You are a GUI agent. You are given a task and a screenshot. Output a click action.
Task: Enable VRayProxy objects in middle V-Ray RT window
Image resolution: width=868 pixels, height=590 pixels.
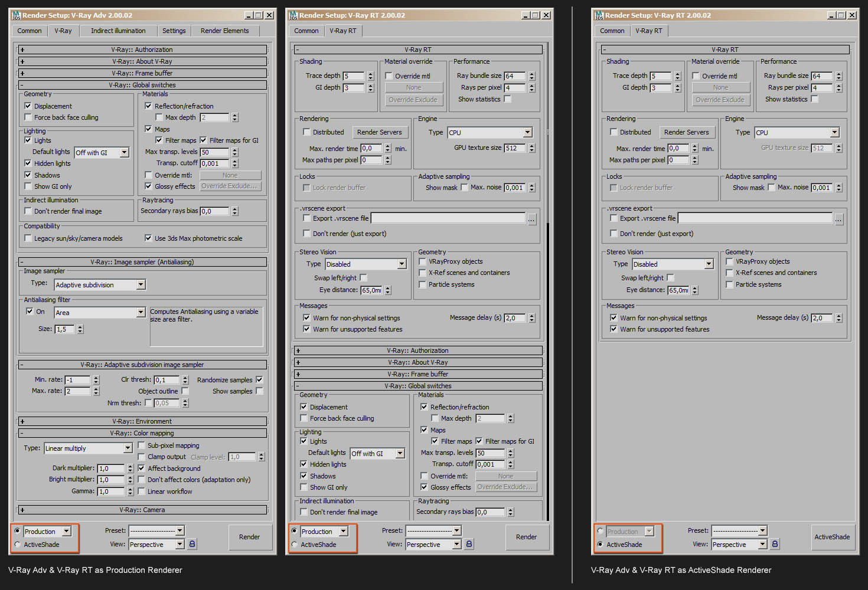point(422,261)
